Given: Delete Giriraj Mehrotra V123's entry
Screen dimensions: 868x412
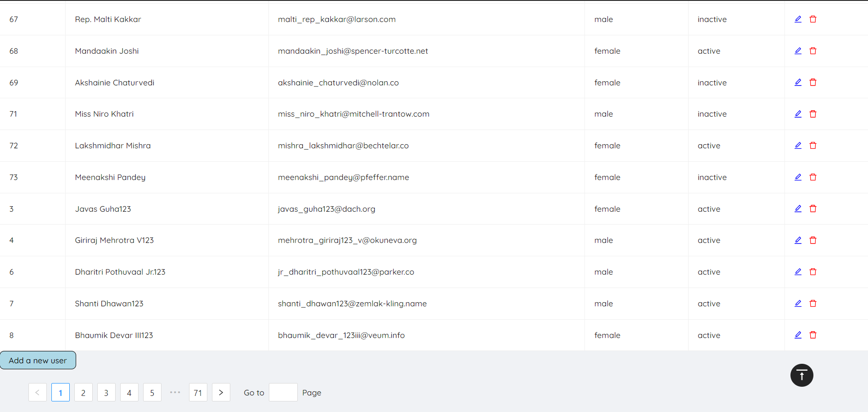Looking at the screenshot, I should click(813, 240).
